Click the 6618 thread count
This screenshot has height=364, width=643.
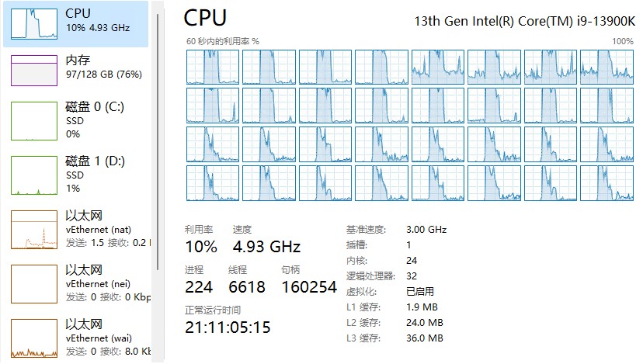(x=246, y=287)
